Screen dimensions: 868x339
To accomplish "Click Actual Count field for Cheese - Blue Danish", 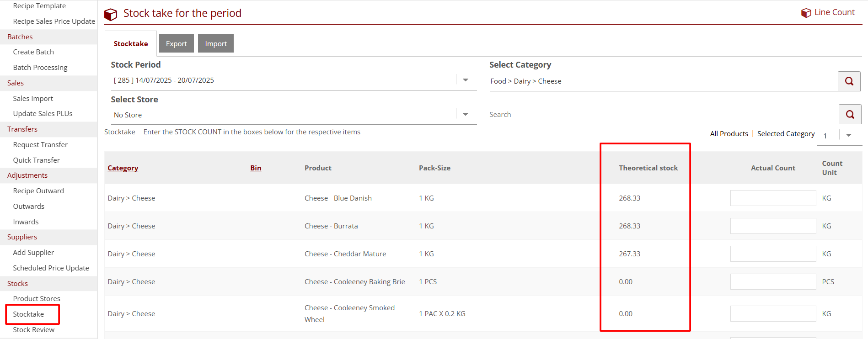I will 772,198.
